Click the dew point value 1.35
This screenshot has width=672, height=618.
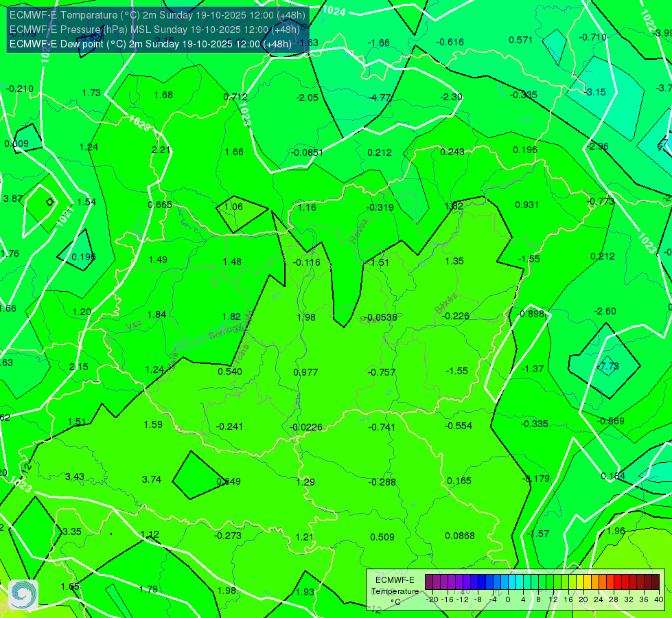click(x=454, y=261)
